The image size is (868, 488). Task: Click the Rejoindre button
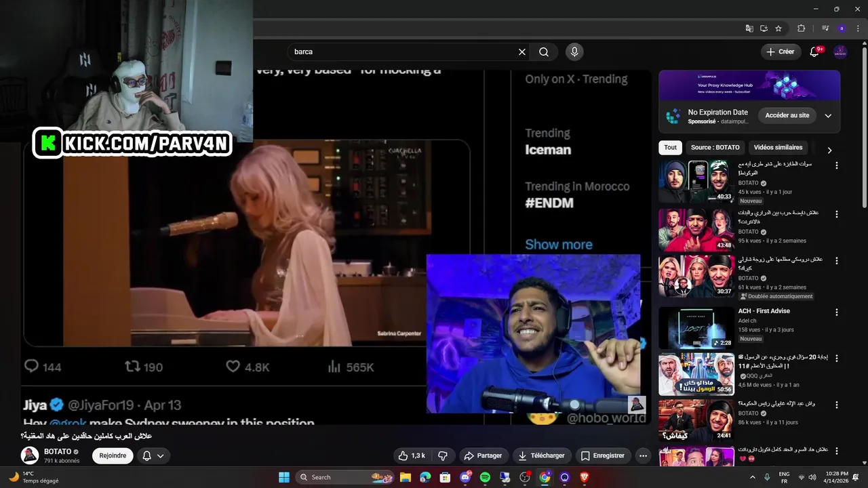pyautogui.click(x=113, y=455)
